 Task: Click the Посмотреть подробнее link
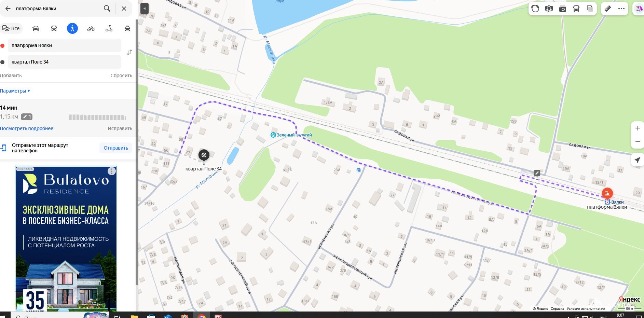27,128
